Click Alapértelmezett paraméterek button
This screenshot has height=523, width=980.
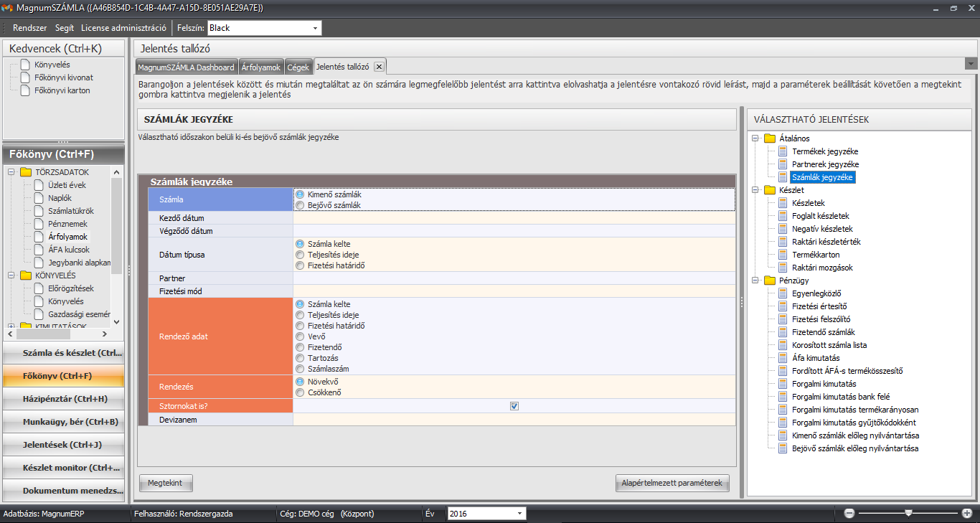(672, 483)
